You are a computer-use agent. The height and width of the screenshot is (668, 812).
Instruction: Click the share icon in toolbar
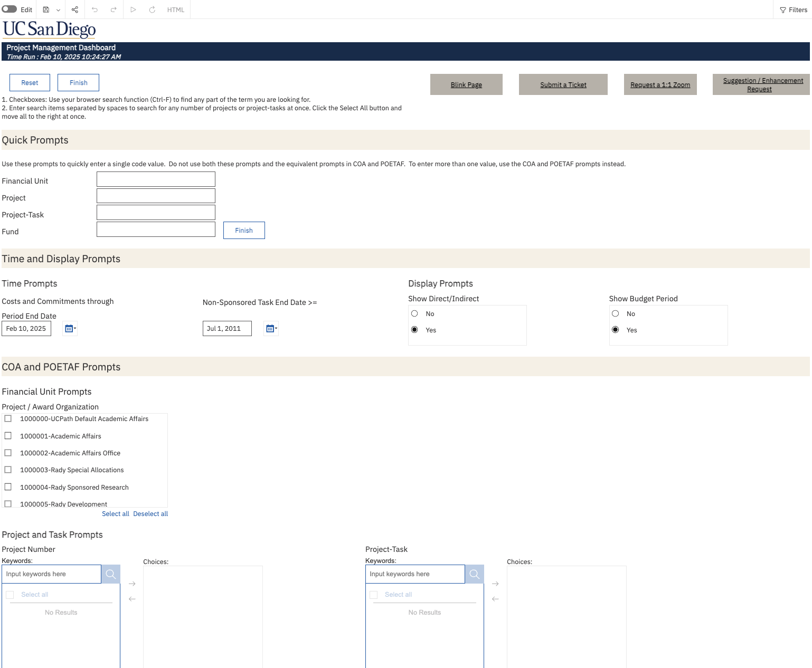(x=75, y=9)
